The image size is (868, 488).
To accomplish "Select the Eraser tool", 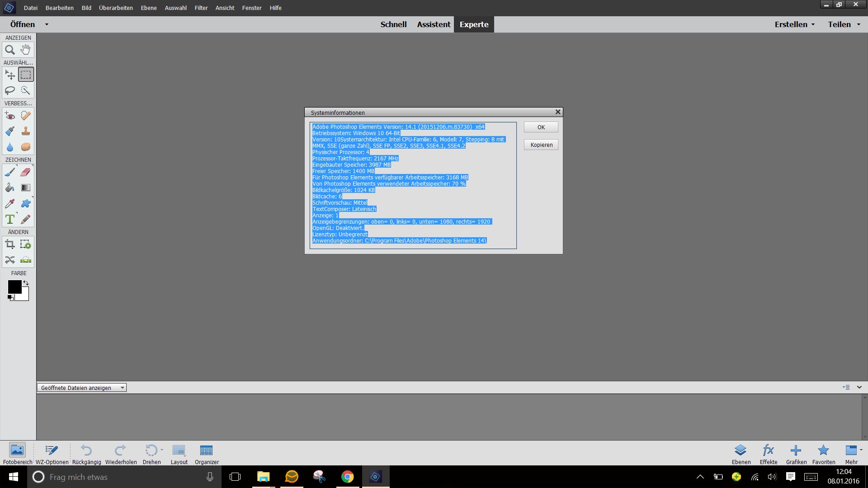I will point(26,172).
